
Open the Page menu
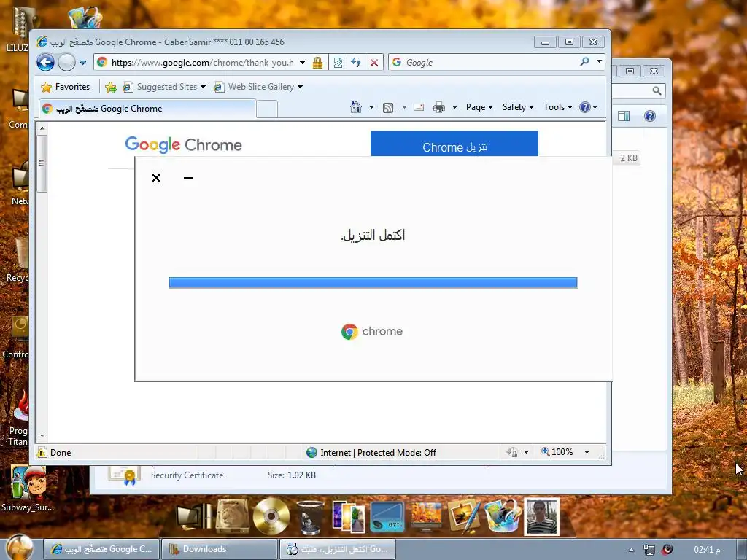pyautogui.click(x=479, y=107)
